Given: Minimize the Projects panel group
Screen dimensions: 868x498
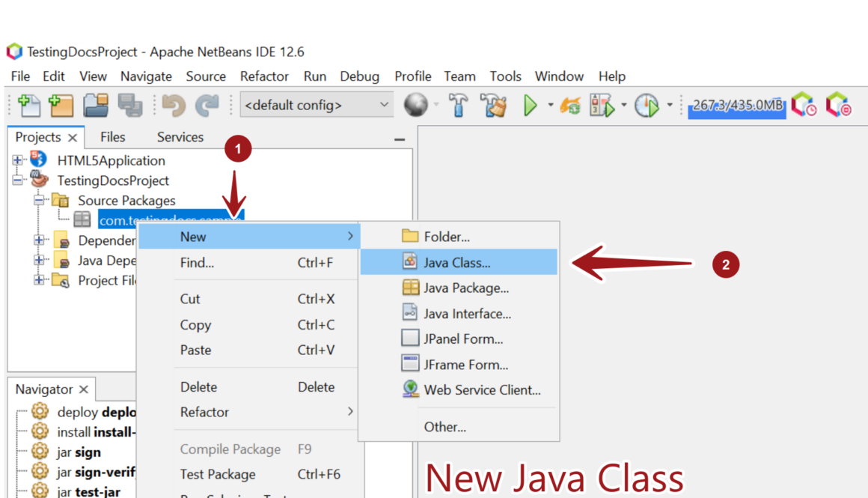Looking at the screenshot, I should pos(400,139).
